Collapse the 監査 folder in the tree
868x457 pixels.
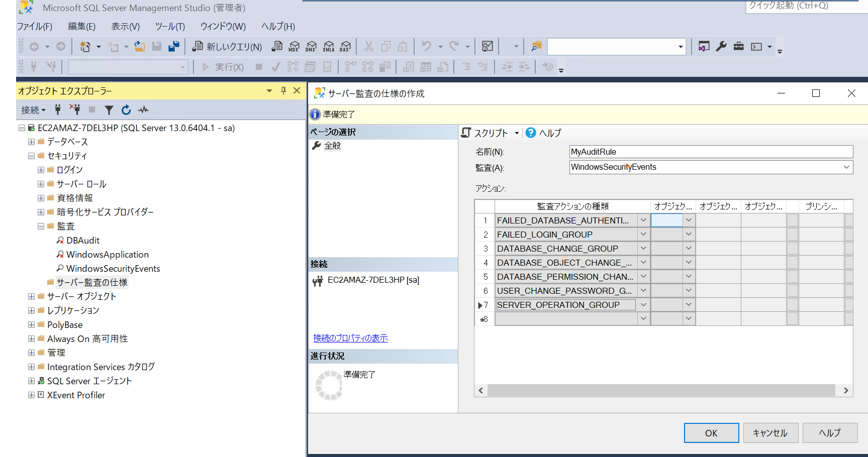[x=41, y=226]
